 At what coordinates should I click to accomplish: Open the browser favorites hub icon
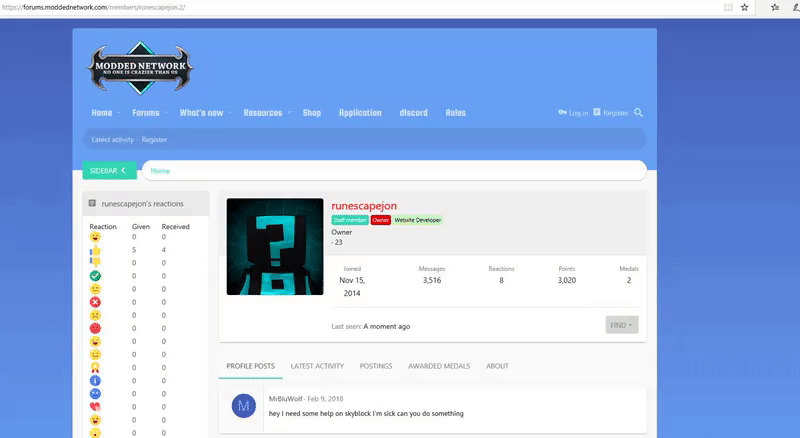(x=774, y=7)
